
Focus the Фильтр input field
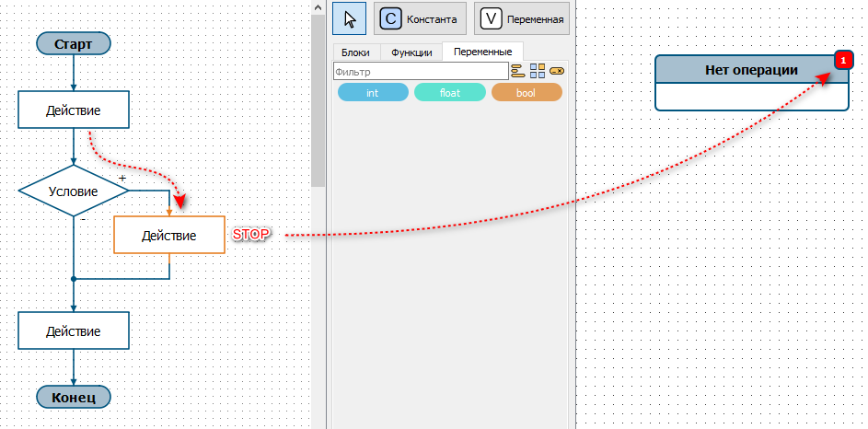[421, 72]
